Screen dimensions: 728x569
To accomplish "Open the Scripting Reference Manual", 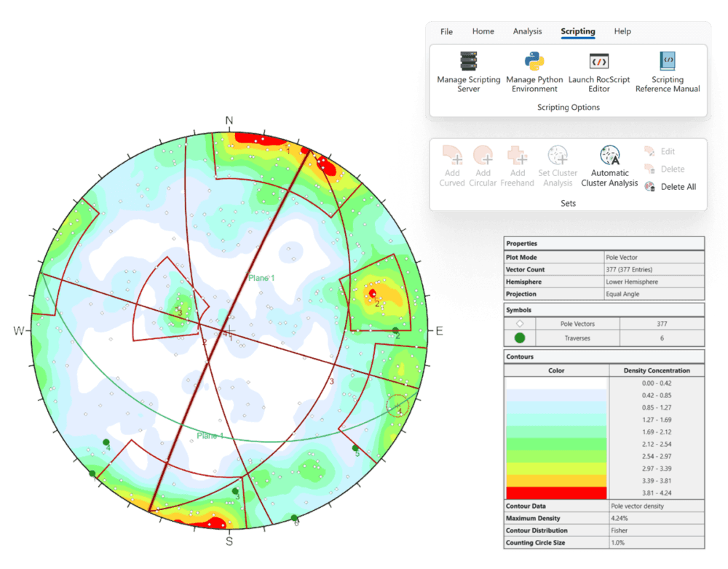I will coord(668,72).
